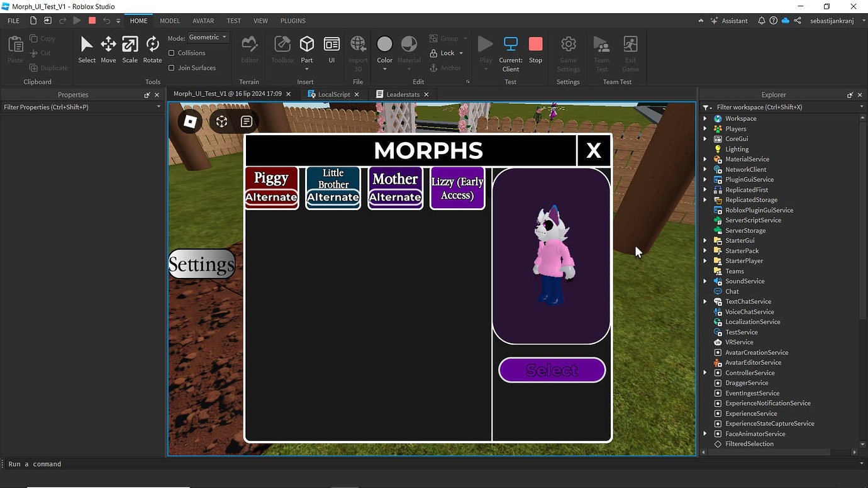Image resolution: width=868 pixels, height=488 pixels.
Task: Open Game Settings
Action: 568,50
